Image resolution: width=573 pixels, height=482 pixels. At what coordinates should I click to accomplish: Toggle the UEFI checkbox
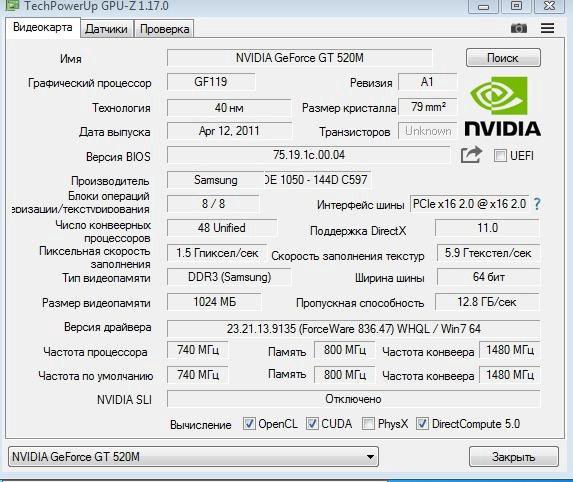pos(500,156)
